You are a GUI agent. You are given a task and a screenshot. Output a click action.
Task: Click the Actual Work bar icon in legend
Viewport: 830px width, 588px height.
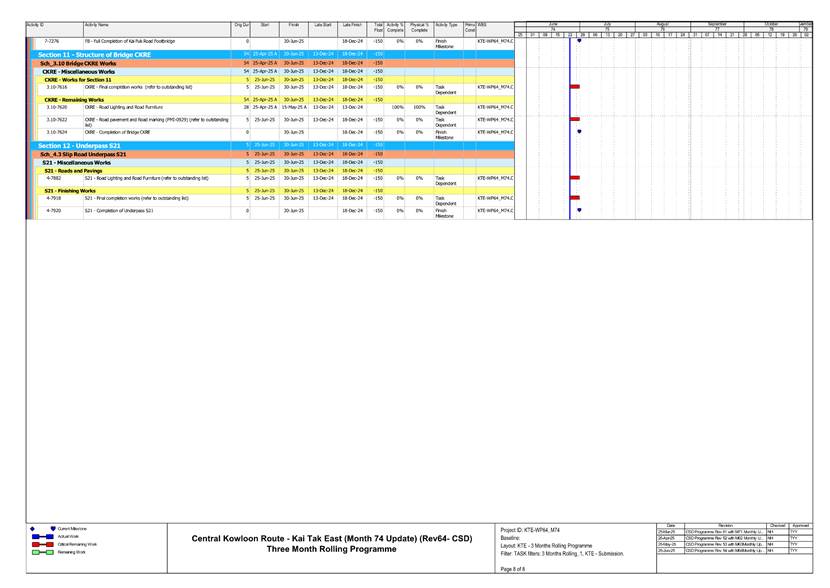[42, 536]
